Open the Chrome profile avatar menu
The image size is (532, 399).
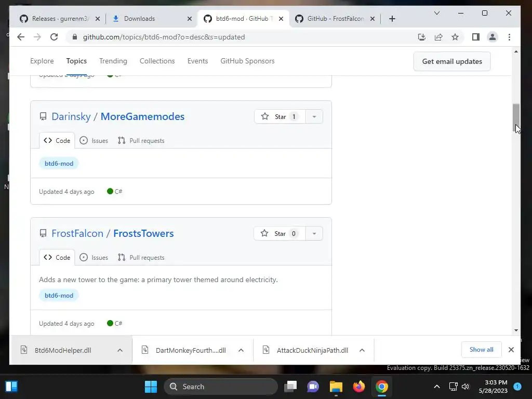pos(493,37)
